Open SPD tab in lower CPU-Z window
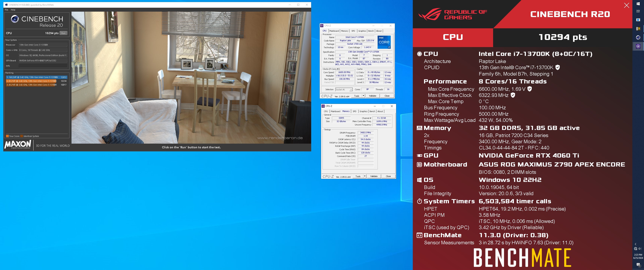 [355, 111]
